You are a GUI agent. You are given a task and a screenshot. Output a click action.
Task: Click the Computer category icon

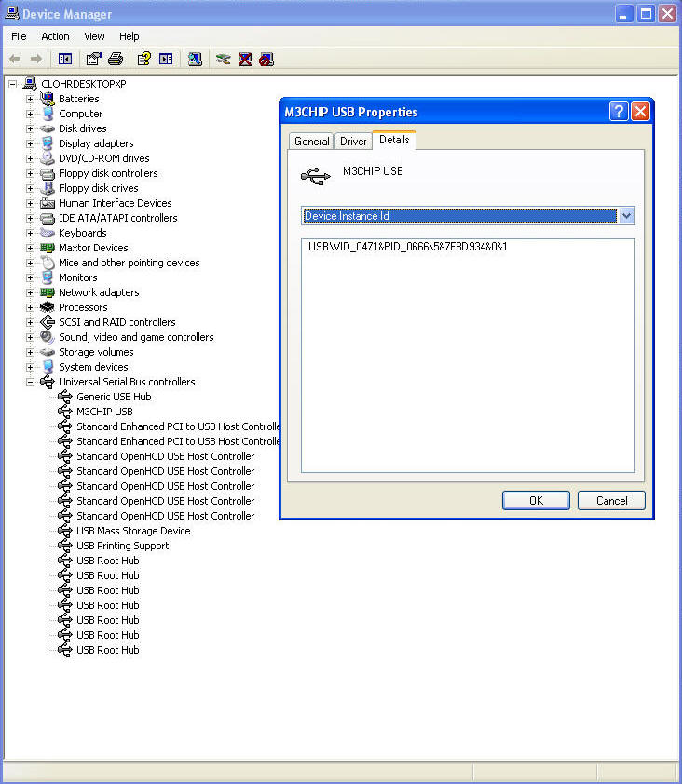coord(48,114)
